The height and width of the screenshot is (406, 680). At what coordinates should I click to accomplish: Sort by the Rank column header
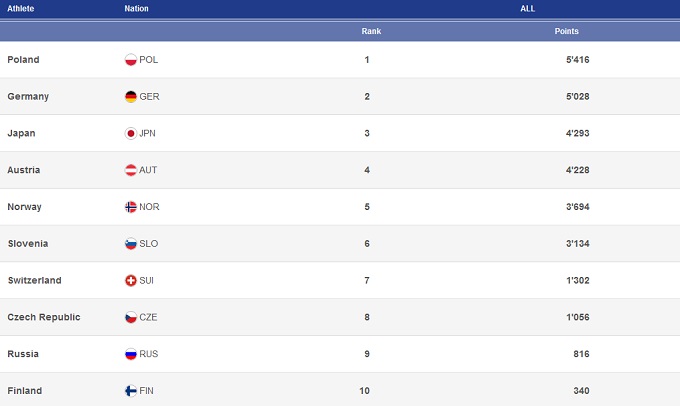tap(371, 31)
